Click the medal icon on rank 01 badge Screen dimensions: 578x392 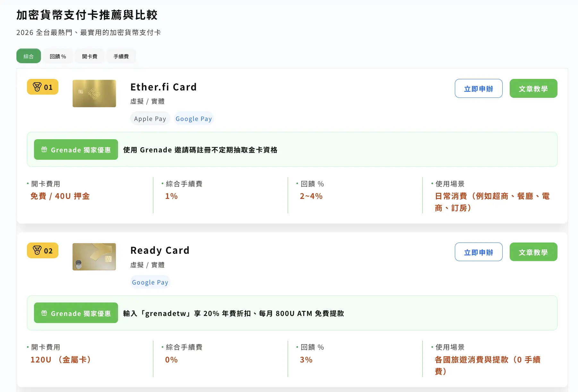click(x=37, y=87)
